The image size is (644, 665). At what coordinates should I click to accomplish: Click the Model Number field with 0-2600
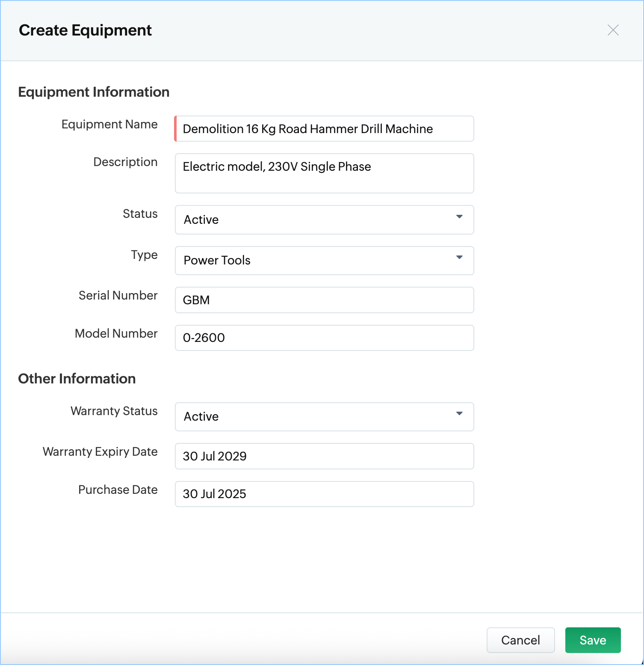(x=324, y=338)
